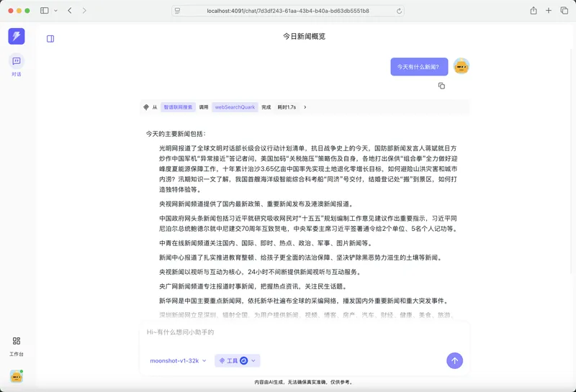Go back in browser history
576x392 pixels.
[70, 11]
